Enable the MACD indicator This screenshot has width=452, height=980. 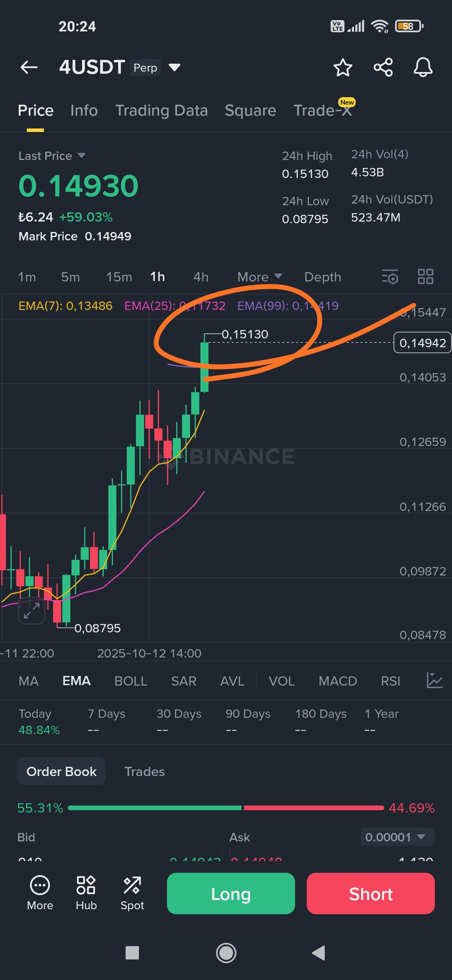click(337, 681)
